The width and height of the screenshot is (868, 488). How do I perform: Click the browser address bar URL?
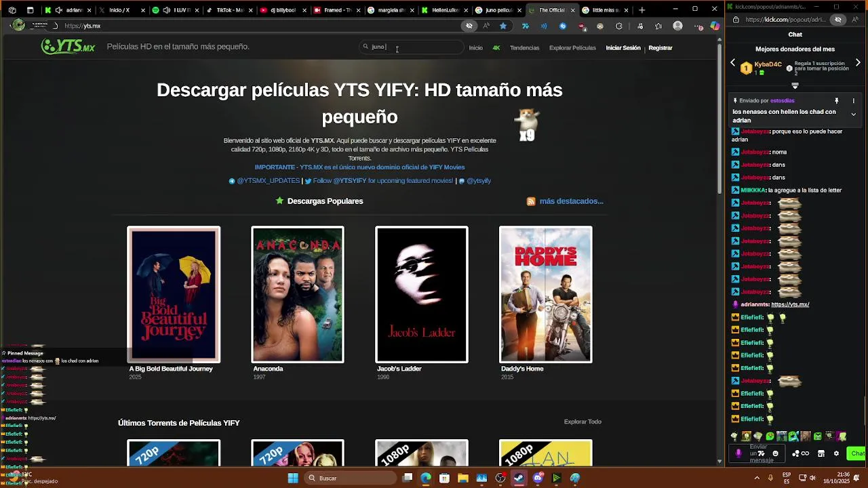pos(83,26)
